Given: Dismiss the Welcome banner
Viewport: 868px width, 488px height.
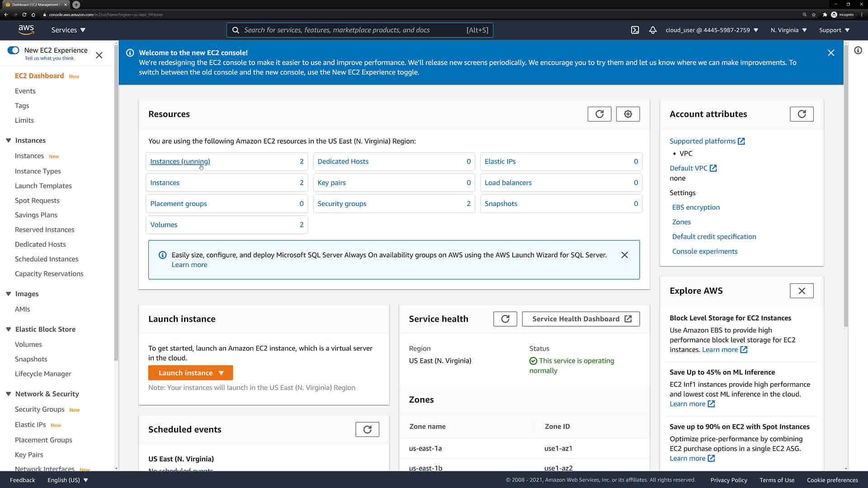Looking at the screenshot, I should click(831, 53).
